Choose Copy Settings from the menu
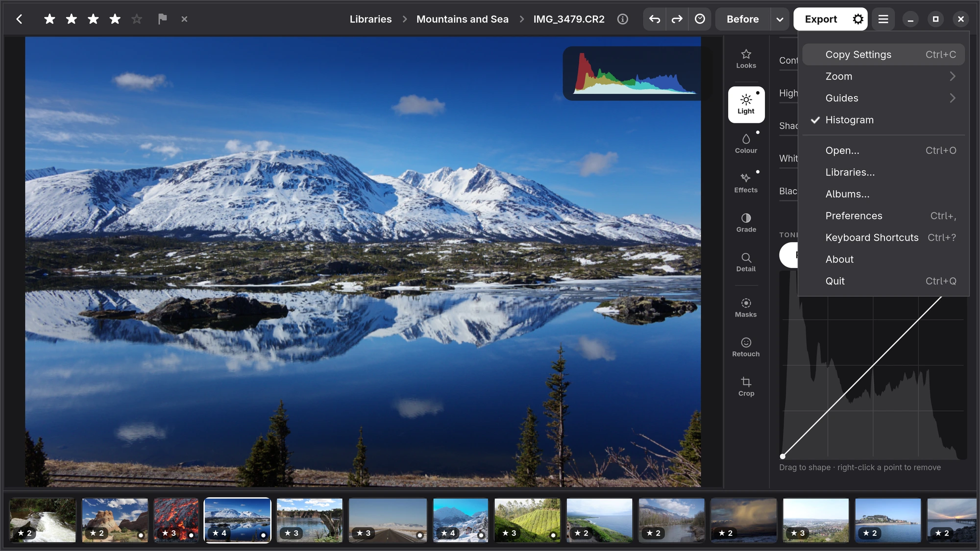Viewport: 980px width, 551px height. click(883, 54)
